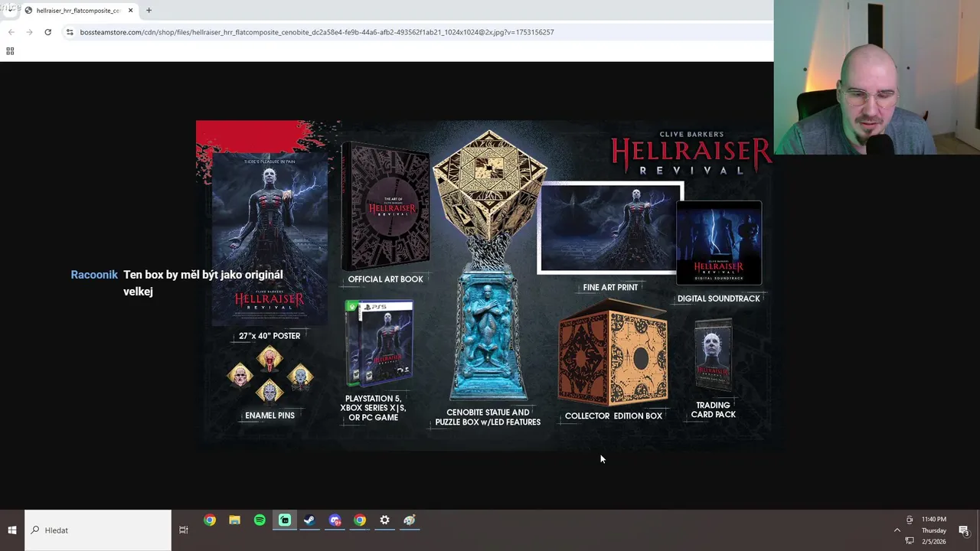
Task: Open the apps grid in bookmarks bar
Action: point(10,51)
